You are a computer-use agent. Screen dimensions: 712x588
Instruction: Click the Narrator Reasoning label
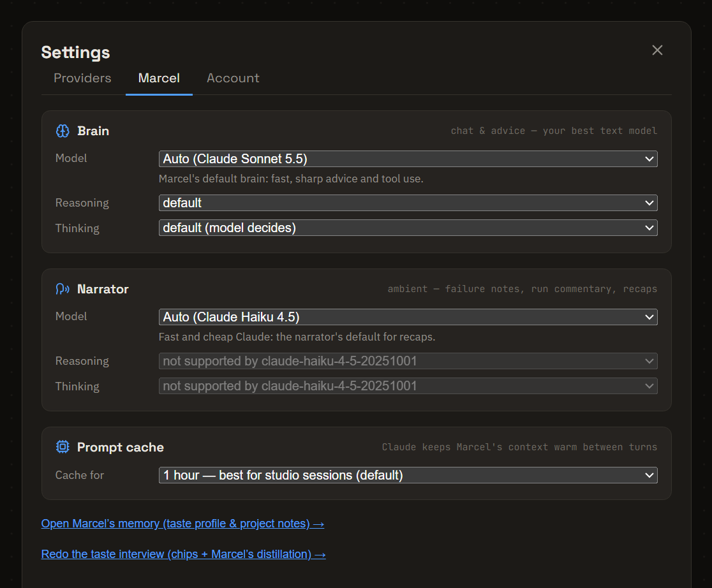pos(82,361)
